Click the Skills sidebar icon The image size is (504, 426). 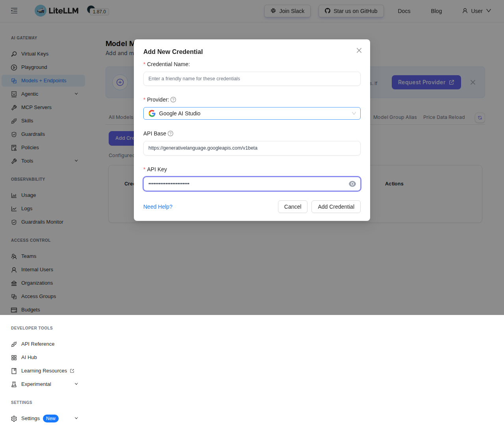click(x=14, y=121)
